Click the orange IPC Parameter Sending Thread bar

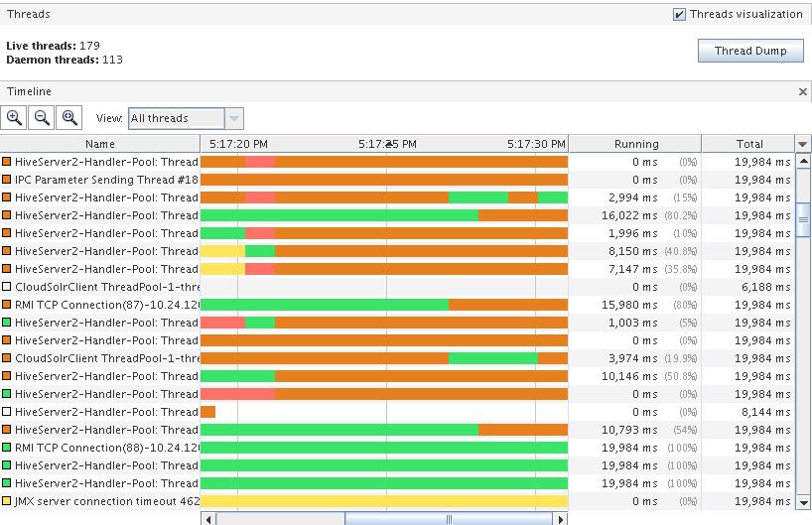[384, 180]
